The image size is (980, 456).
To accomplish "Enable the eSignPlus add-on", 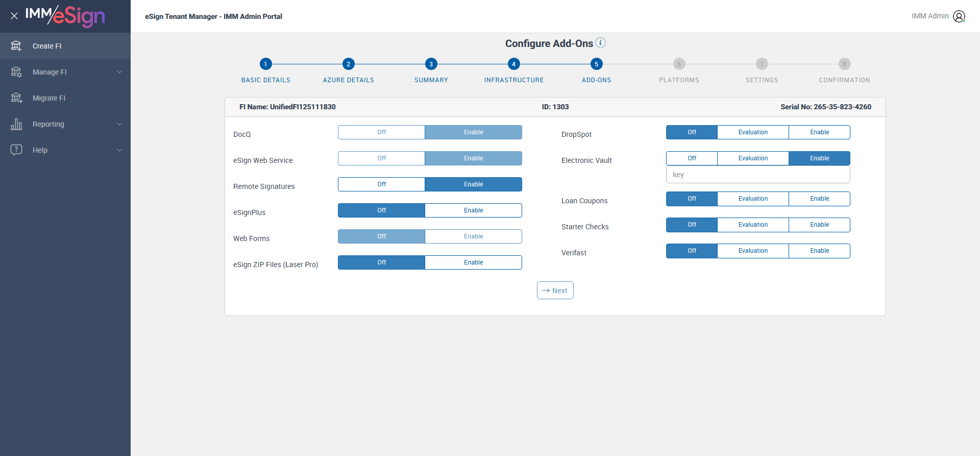I will pyautogui.click(x=473, y=210).
